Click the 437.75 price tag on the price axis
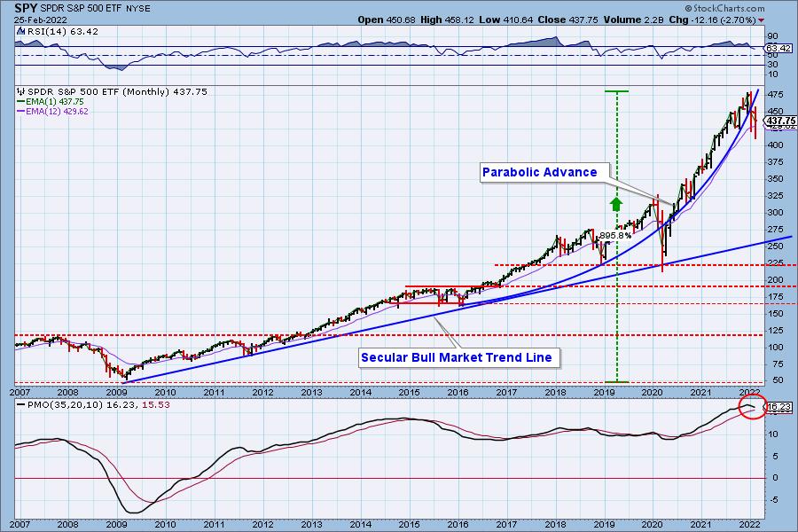This screenshot has width=798, height=532. coord(780,121)
